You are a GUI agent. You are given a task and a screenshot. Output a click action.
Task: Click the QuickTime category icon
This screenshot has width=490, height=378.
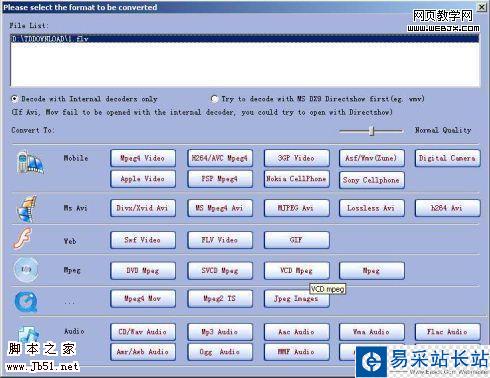[x=26, y=302]
